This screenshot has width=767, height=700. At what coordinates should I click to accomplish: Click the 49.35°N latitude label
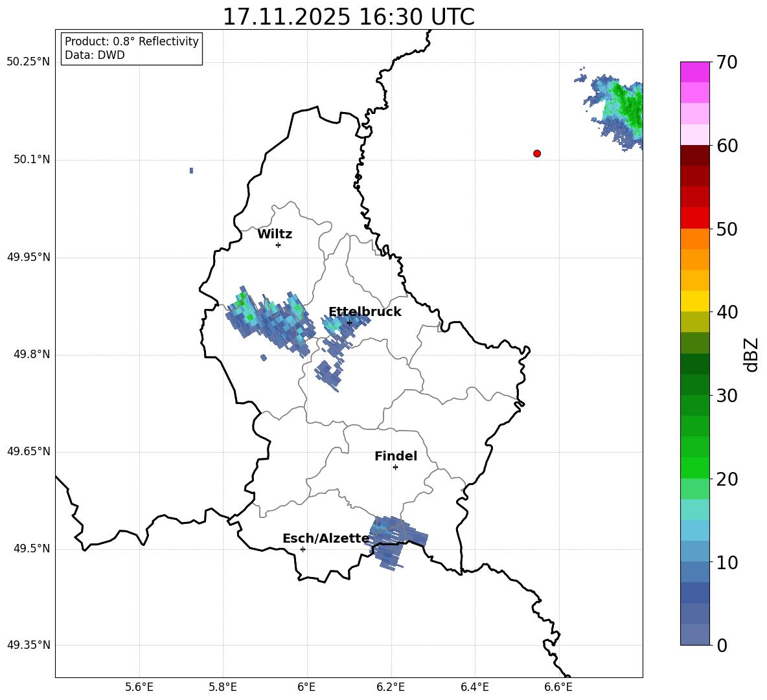(29, 645)
